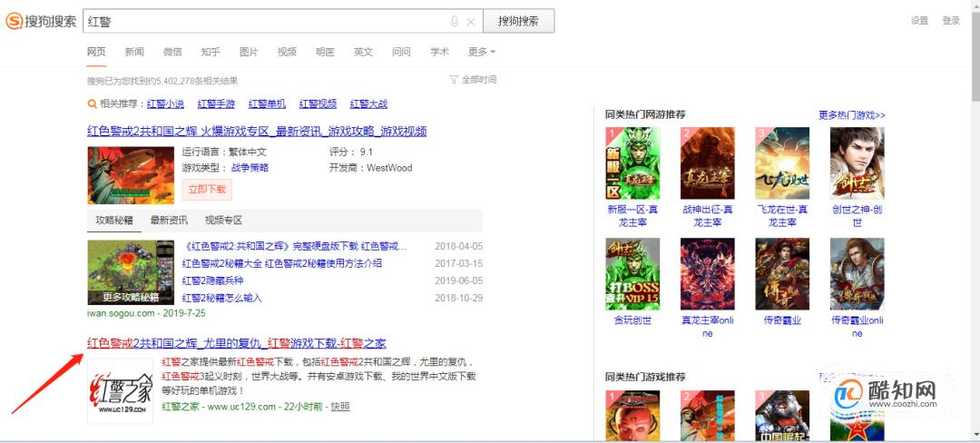
Task: Click the 飞龙在世-真龙主宰 game icon
Action: coord(782,163)
